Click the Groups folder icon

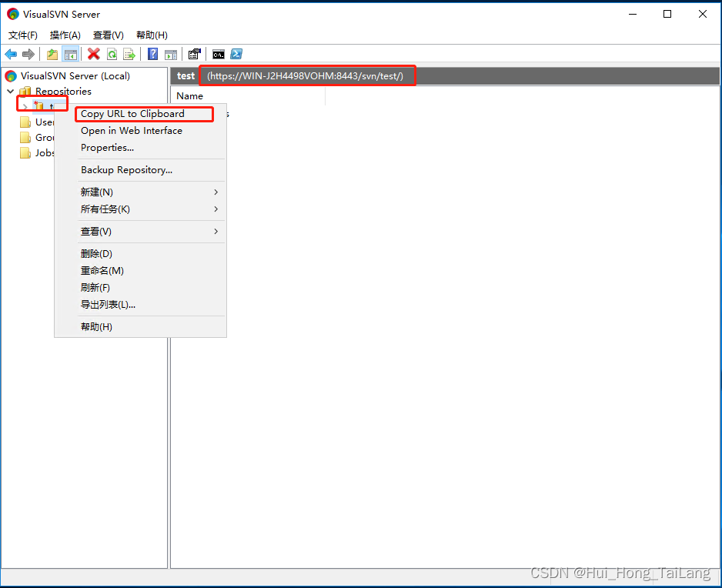tap(25, 138)
